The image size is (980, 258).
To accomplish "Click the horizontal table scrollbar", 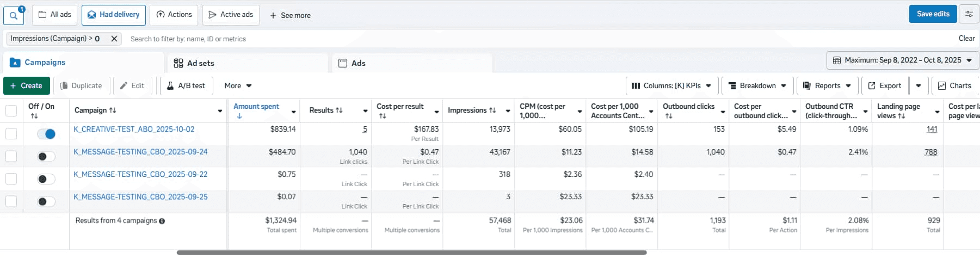I will (411, 253).
